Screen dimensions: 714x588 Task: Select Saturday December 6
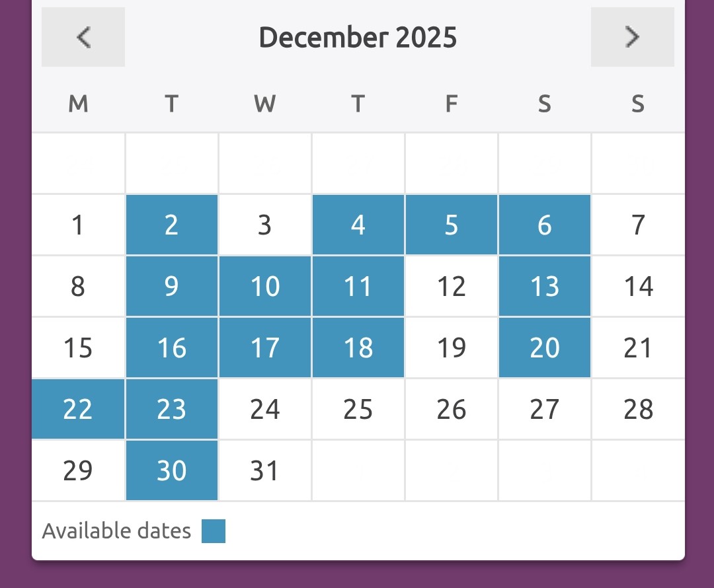pos(545,225)
